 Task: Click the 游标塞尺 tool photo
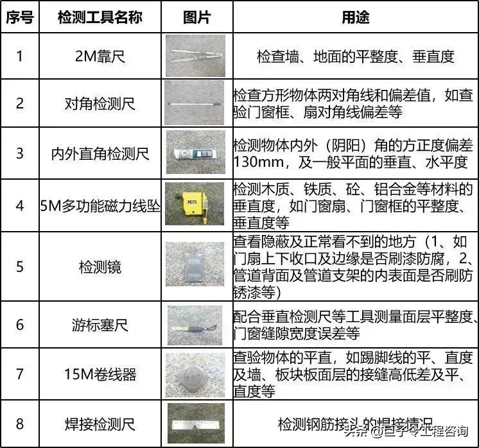195,325
